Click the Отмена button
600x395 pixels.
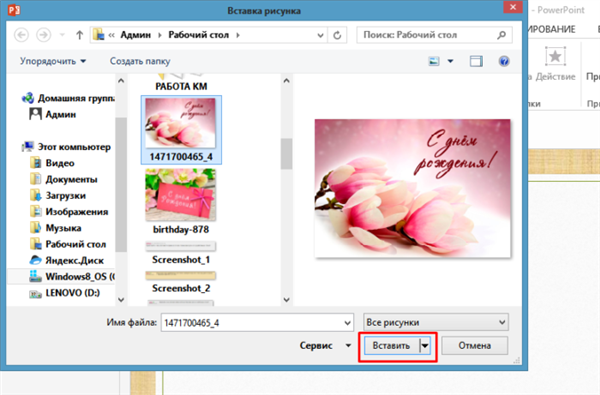point(475,346)
